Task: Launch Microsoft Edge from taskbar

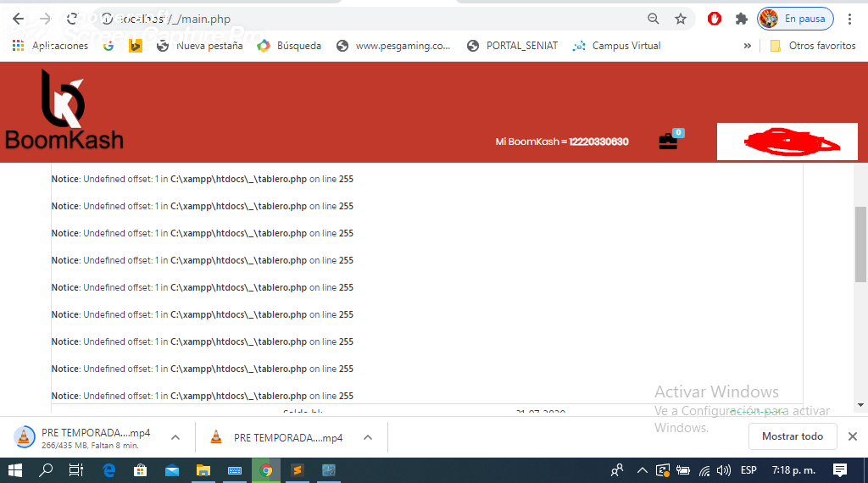Action: 109,470
